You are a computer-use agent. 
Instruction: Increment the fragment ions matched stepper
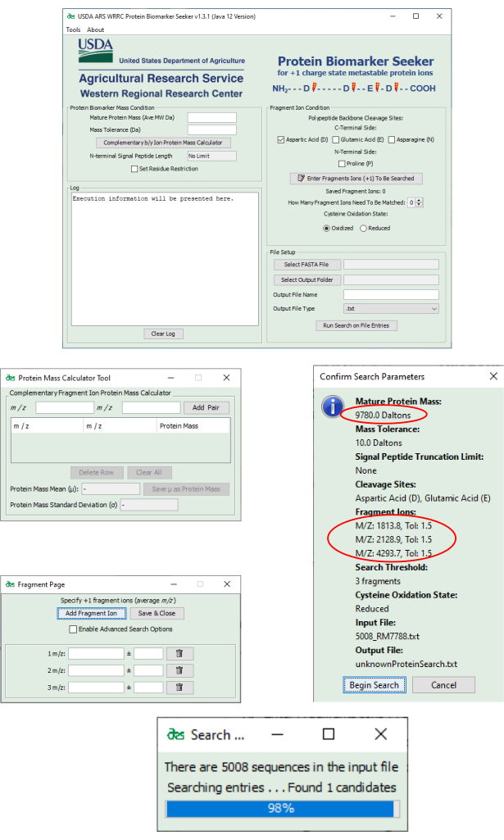click(420, 200)
